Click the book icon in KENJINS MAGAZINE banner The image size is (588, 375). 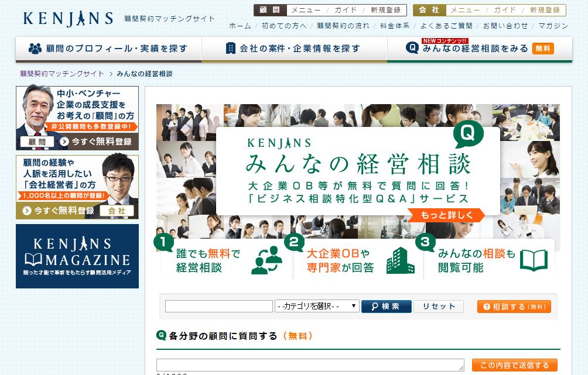(33, 260)
